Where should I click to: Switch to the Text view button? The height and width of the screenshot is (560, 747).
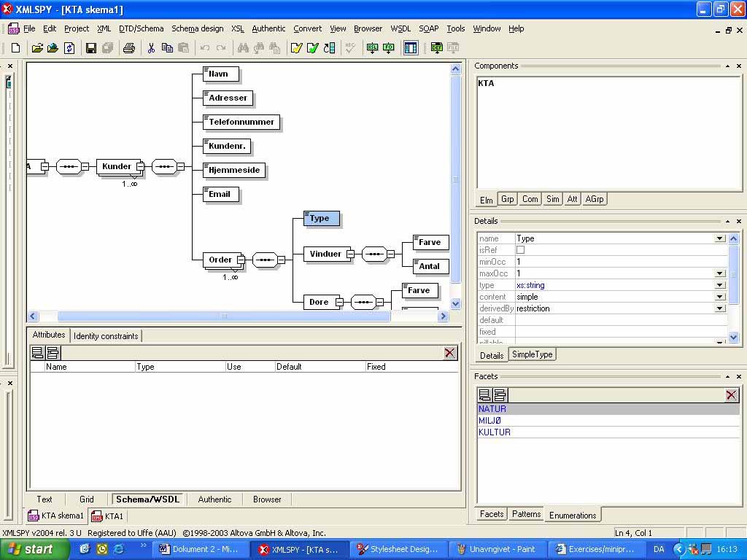coord(44,499)
